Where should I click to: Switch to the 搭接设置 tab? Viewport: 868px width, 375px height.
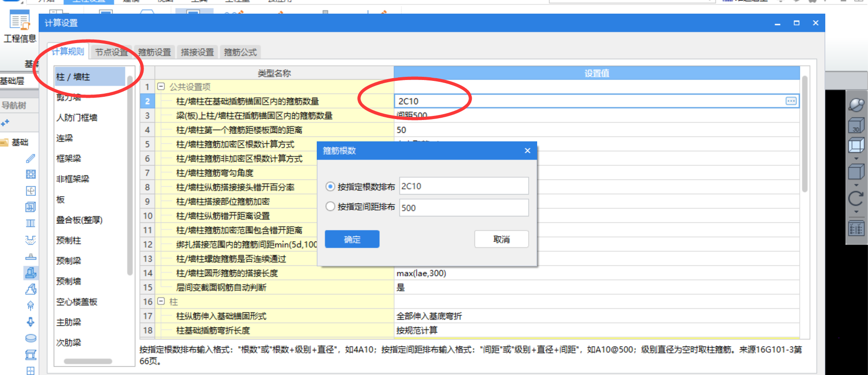click(197, 52)
